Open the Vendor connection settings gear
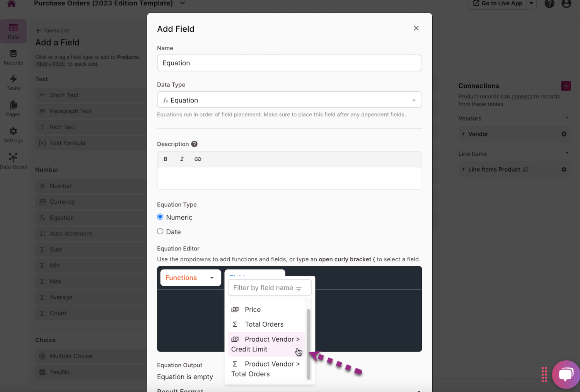Image resolution: width=580 pixels, height=392 pixels. [x=564, y=134]
